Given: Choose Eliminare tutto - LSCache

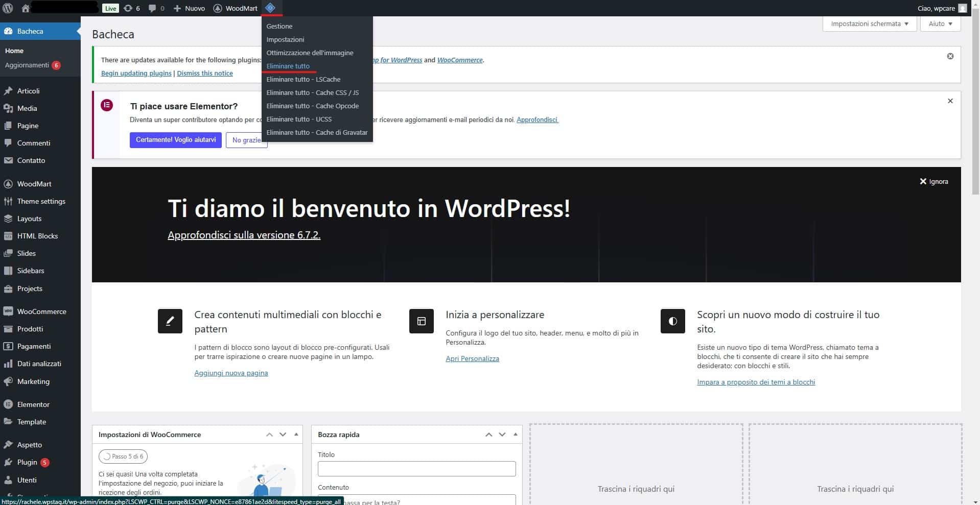Looking at the screenshot, I should coord(303,79).
